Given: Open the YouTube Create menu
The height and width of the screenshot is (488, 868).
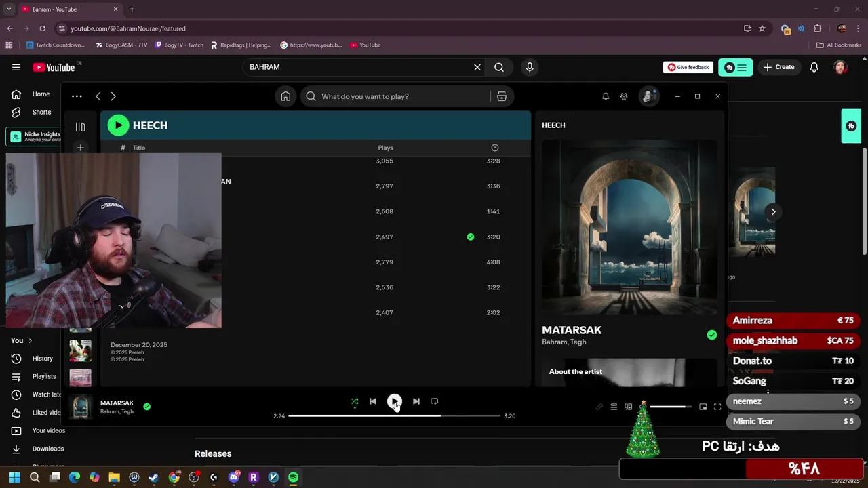Looking at the screenshot, I should point(778,67).
